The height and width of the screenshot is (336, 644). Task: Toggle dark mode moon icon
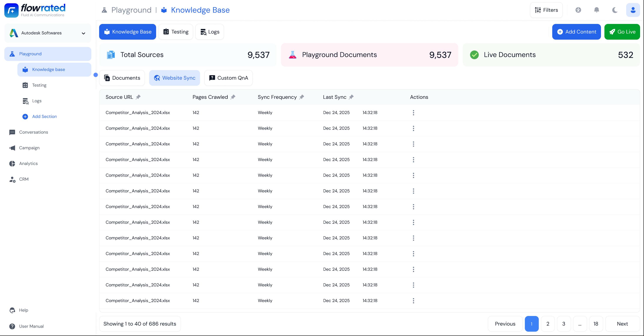pos(615,10)
